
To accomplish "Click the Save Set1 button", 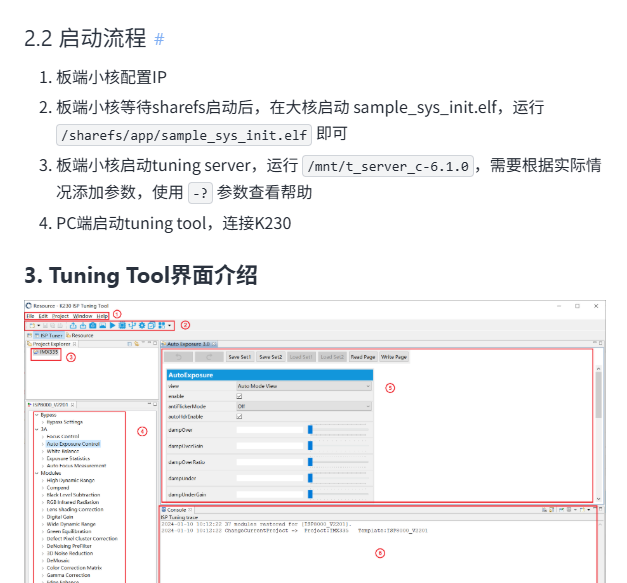I will point(241,356).
